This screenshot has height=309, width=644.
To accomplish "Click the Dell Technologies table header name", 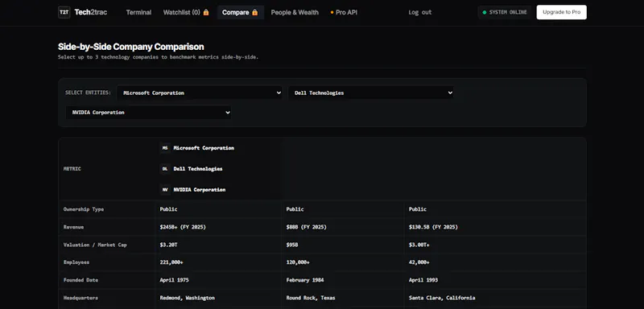I will [198, 169].
